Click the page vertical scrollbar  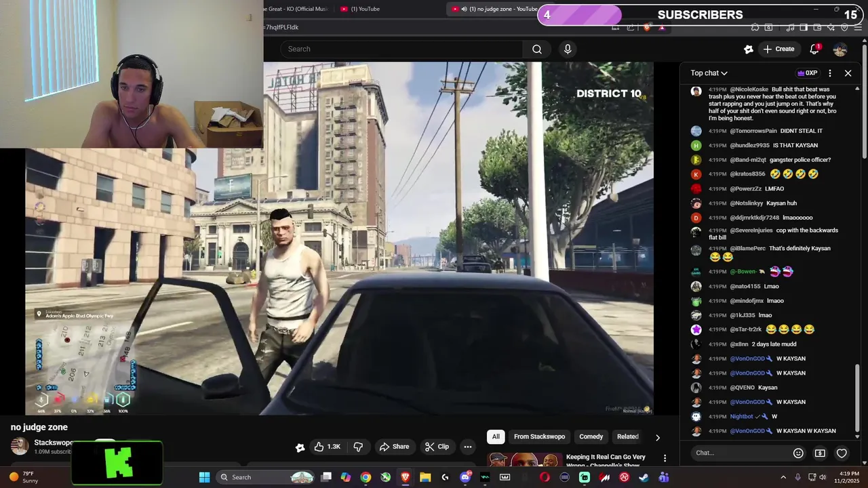click(x=865, y=102)
